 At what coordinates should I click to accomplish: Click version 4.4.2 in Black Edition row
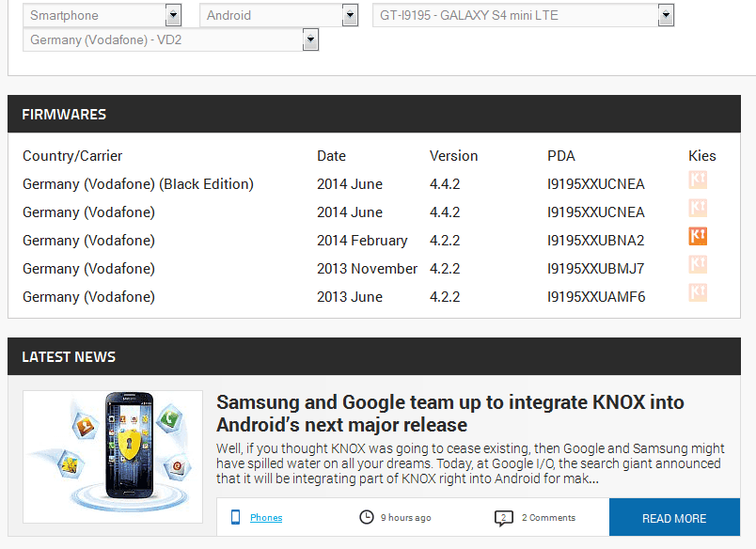click(445, 184)
